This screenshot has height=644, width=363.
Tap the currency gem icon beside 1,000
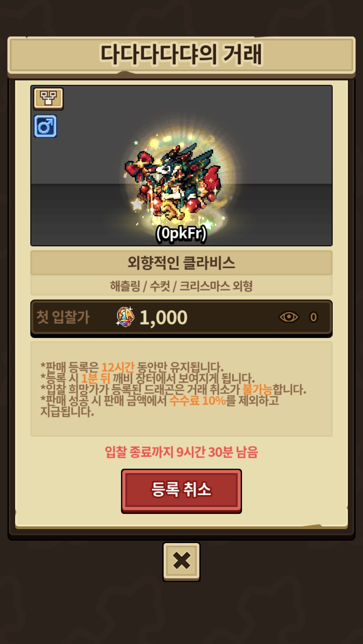126,317
